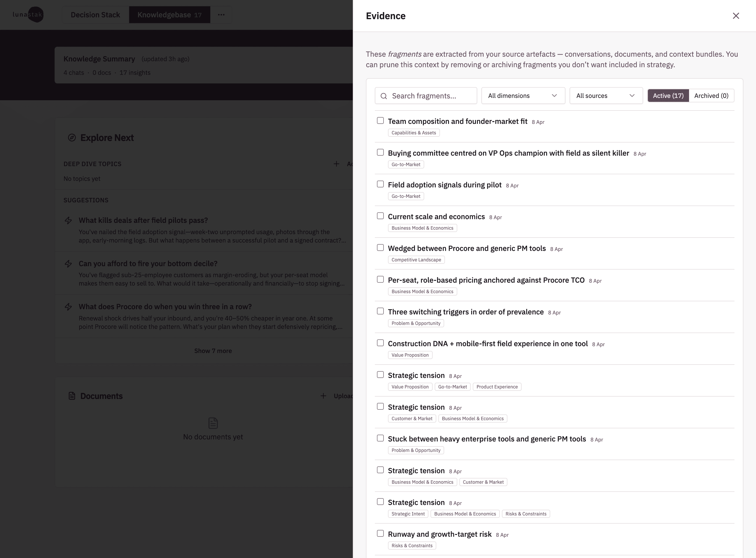Switch to the Archived (0) tab
This screenshot has width=756, height=558.
711,96
